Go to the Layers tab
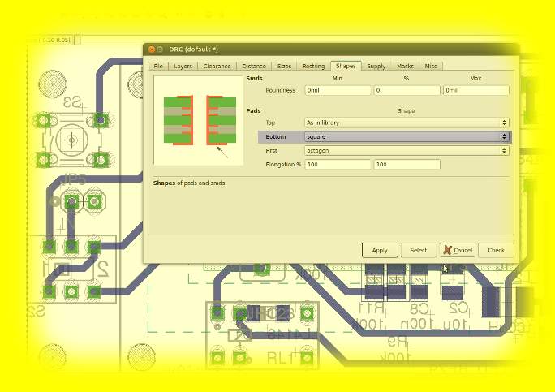This screenshot has width=555, height=392. click(183, 66)
